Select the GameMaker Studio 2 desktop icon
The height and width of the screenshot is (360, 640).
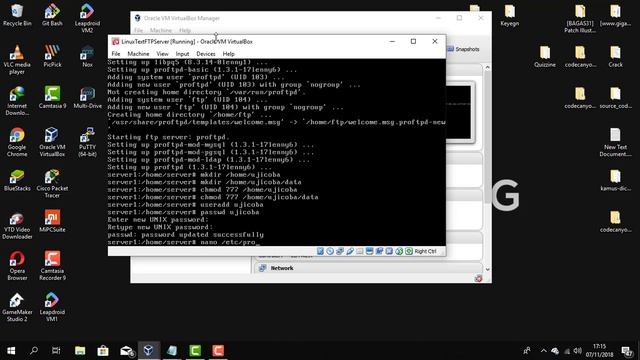click(x=17, y=307)
